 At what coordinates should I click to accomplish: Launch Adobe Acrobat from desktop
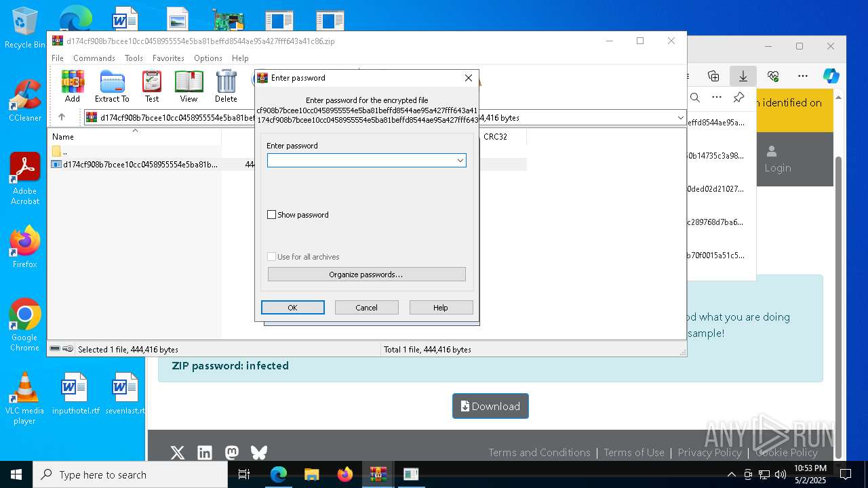[x=24, y=178]
